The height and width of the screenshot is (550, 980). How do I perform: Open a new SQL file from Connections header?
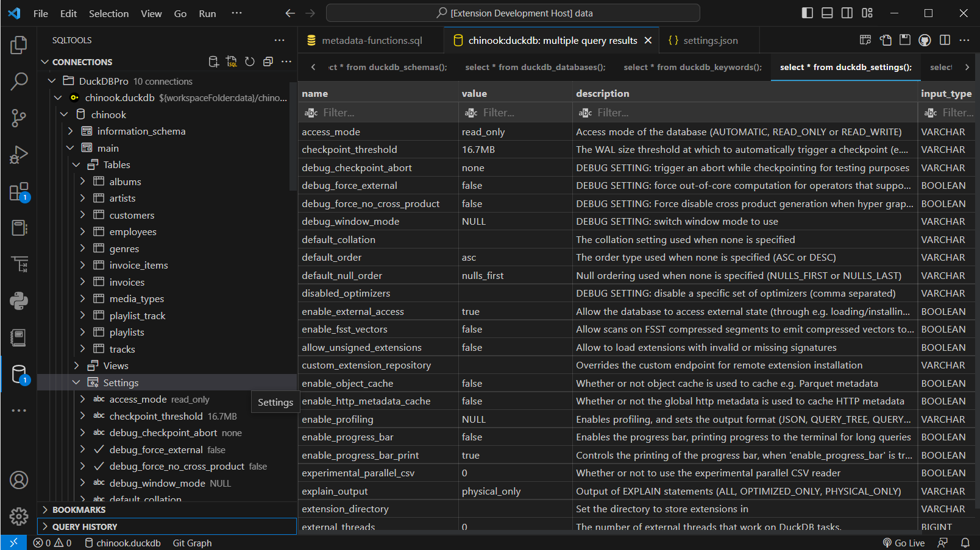232,62
